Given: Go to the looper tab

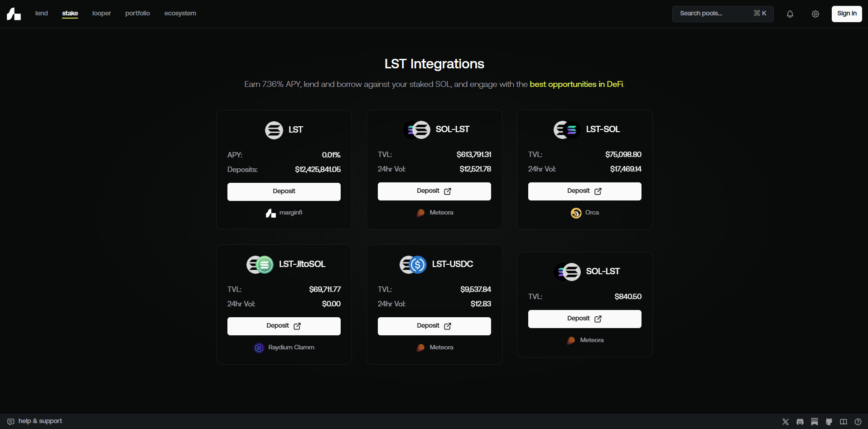Looking at the screenshot, I should pos(101,13).
